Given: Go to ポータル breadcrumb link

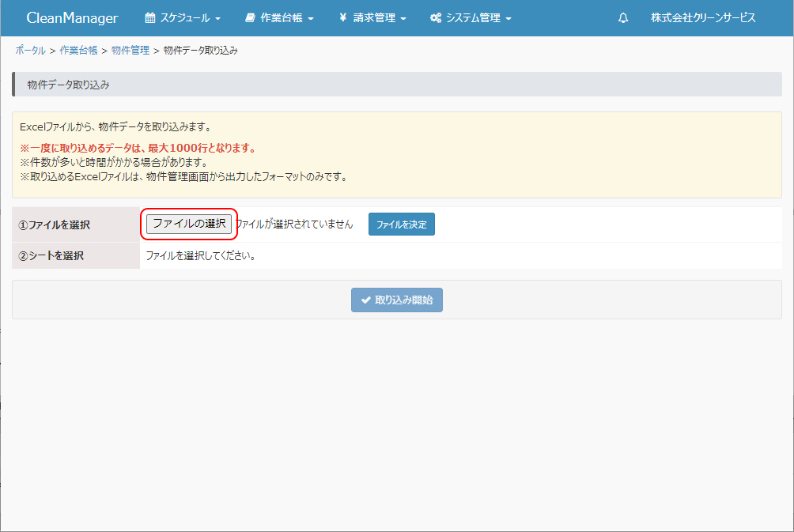Looking at the screenshot, I should pyautogui.click(x=30, y=50).
